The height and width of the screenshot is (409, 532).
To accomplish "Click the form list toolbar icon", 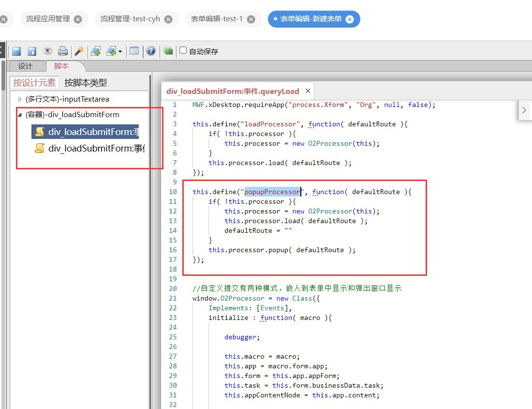I will pos(134,51).
